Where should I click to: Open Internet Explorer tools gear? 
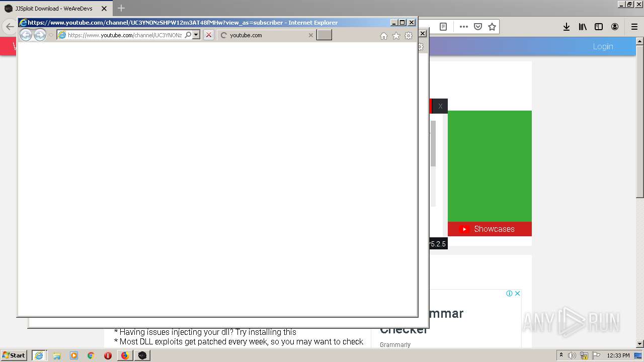(x=409, y=36)
